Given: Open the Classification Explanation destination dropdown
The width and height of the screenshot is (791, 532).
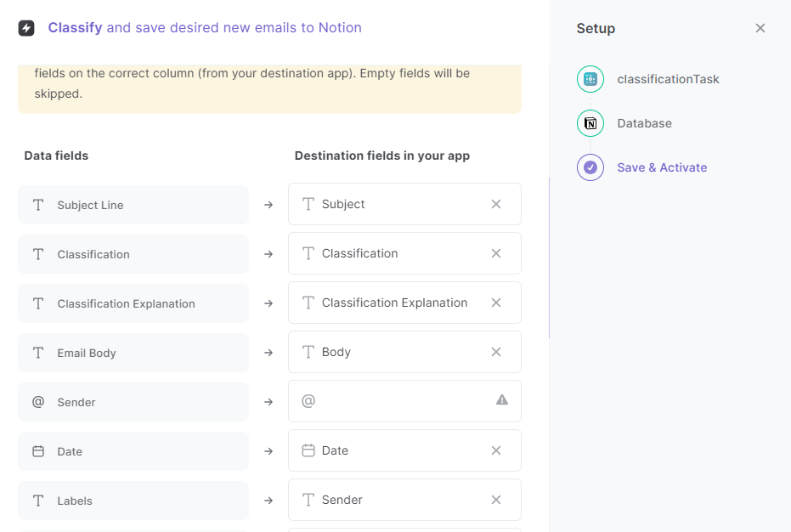Looking at the screenshot, I should 404,303.
